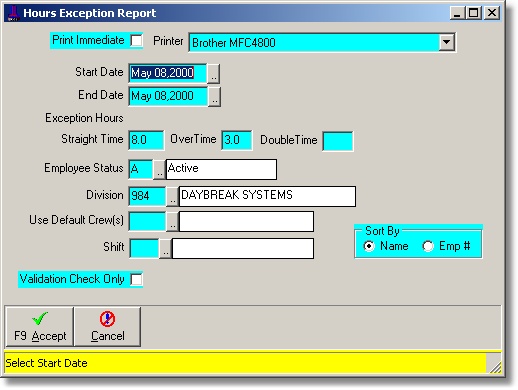
Task: Click the F9 Accept button
Action: (40, 327)
